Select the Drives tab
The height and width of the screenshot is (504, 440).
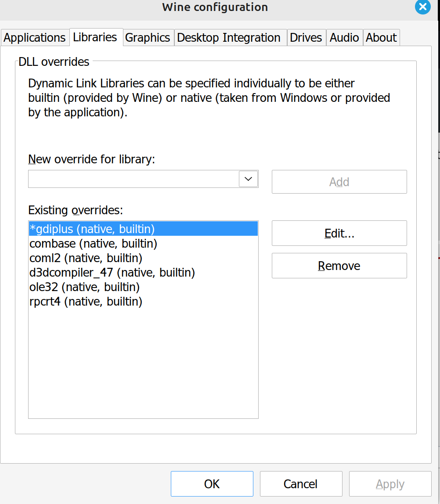pos(306,38)
